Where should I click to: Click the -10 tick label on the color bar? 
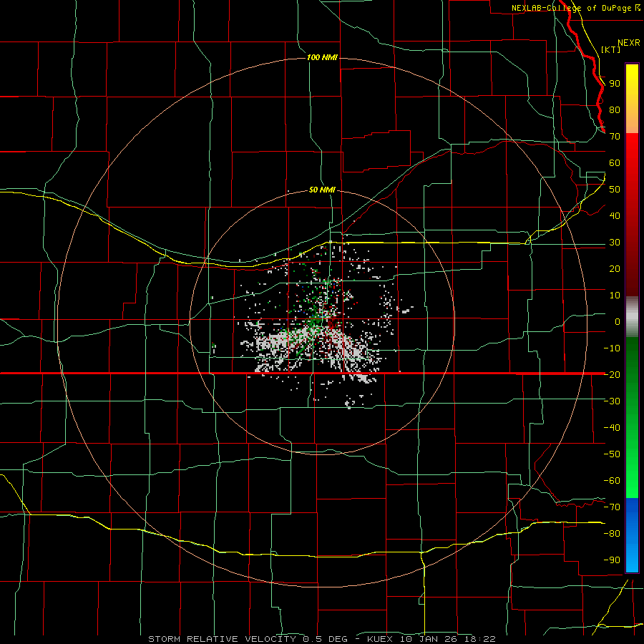[612, 348]
